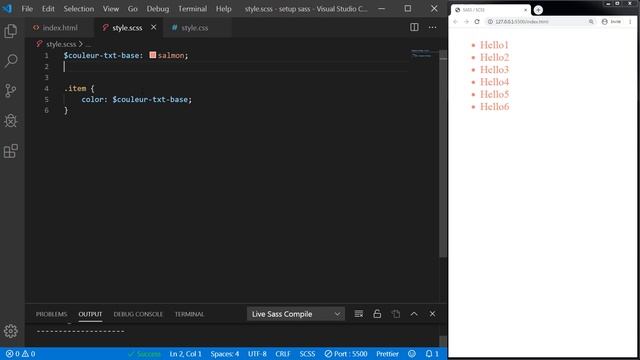Click the salmon color swatch on line 1
Viewport: 640px width, 360px height.
click(x=153, y=55)
